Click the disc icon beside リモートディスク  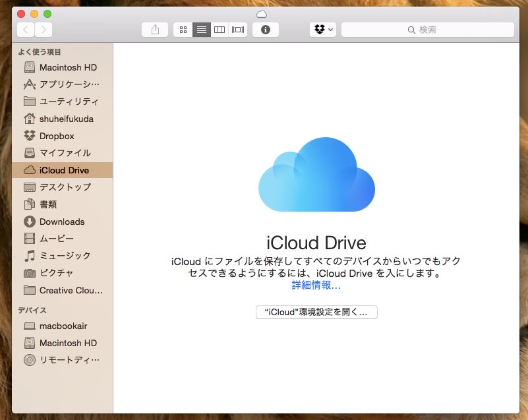pos(29,360)
